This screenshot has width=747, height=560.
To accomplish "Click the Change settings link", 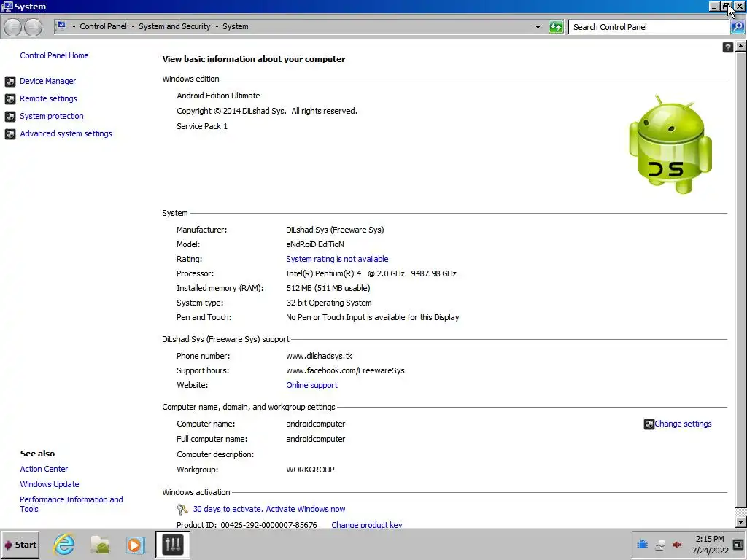I will pos(683,424).
